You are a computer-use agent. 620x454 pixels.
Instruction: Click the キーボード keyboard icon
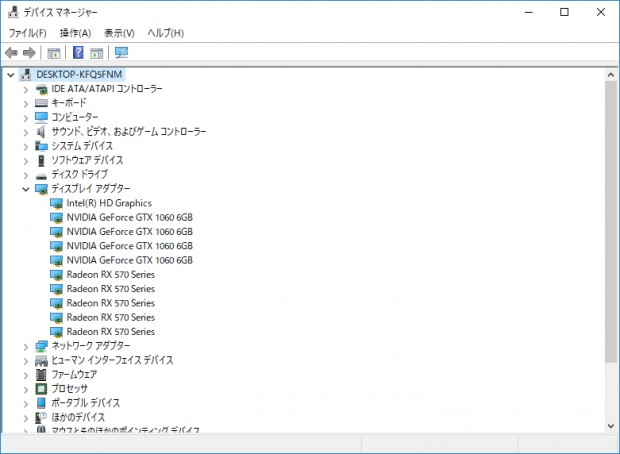tap(41, 103)
